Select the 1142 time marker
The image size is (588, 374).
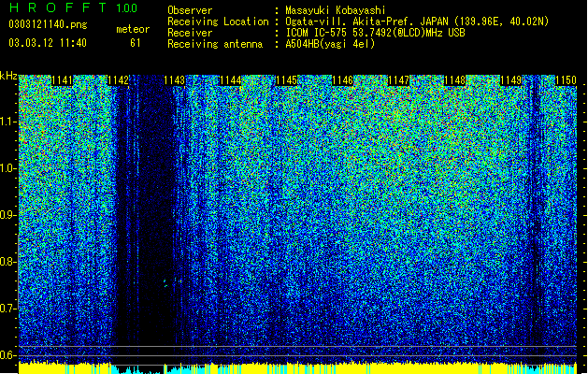pyautogui.click(x=118, y=80)
